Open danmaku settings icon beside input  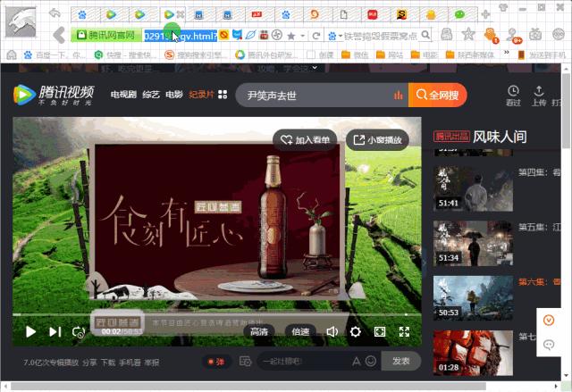(245, 362)
